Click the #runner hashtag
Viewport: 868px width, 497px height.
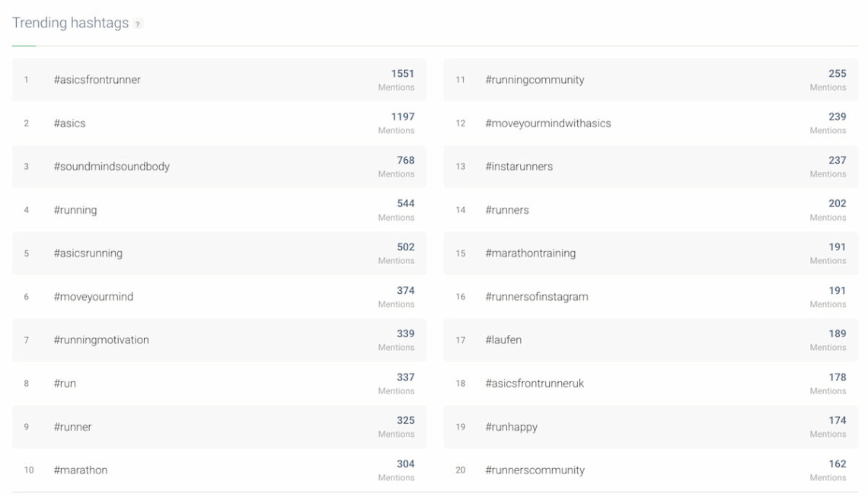72,427
